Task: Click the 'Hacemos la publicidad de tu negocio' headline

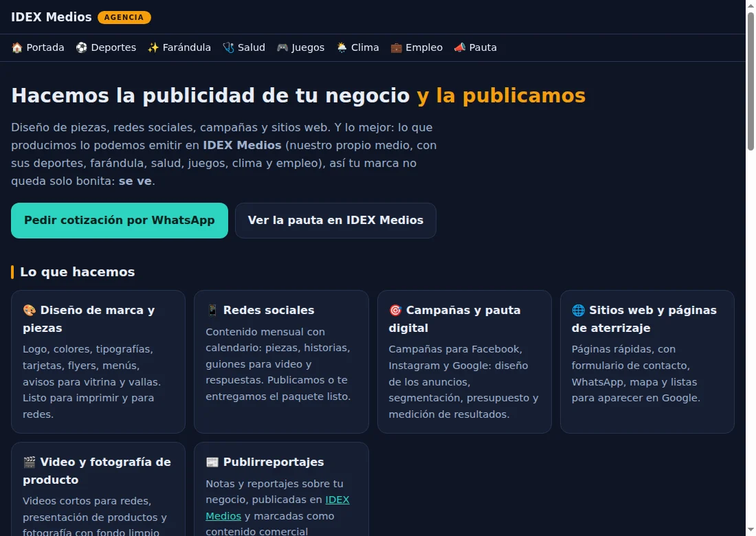Action: point(210,96)
